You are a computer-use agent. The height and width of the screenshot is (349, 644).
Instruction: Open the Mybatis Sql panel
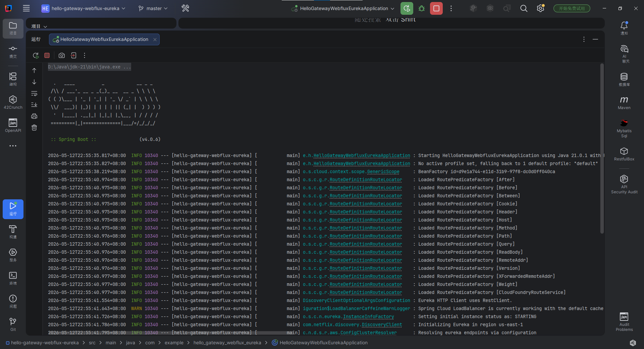pyautogui.click(x=624, y=128)
